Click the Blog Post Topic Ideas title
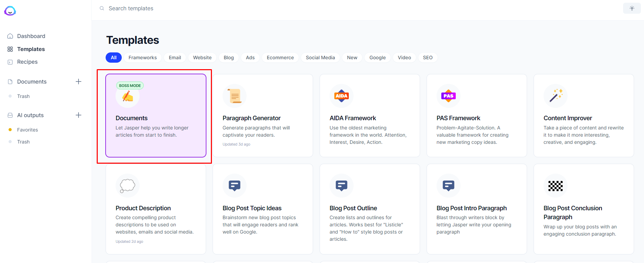Viewport: 644px width, 263px height. [x=252, y=208]
